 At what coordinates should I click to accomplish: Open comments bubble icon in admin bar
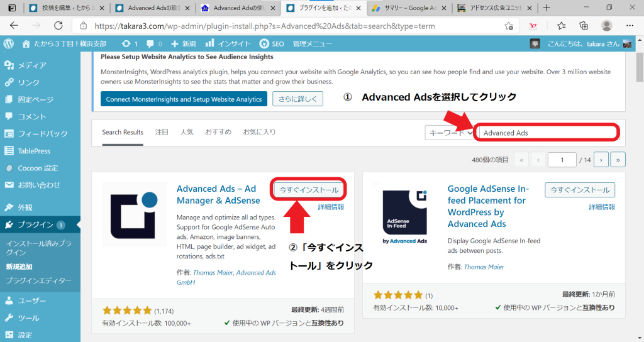click(154, 43)
